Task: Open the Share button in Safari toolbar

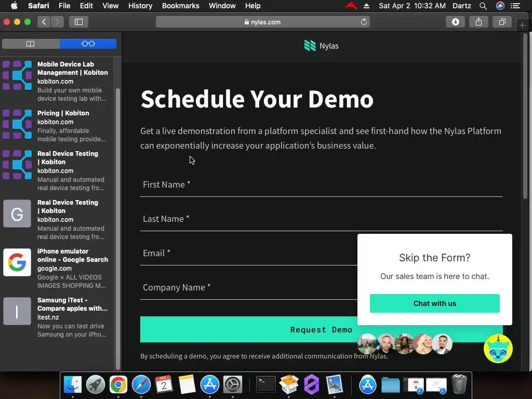Action: tap(478, 22)
